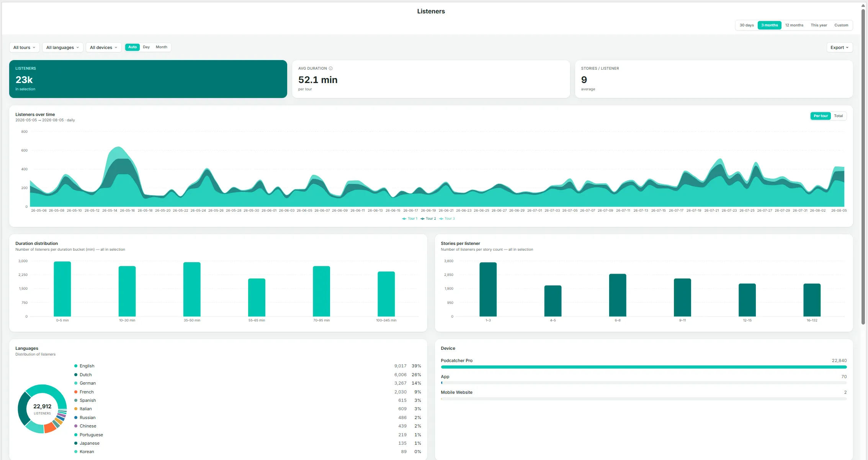Select the Custom date range
Viewport: 868px width, 460px height.
pos(841,25)
